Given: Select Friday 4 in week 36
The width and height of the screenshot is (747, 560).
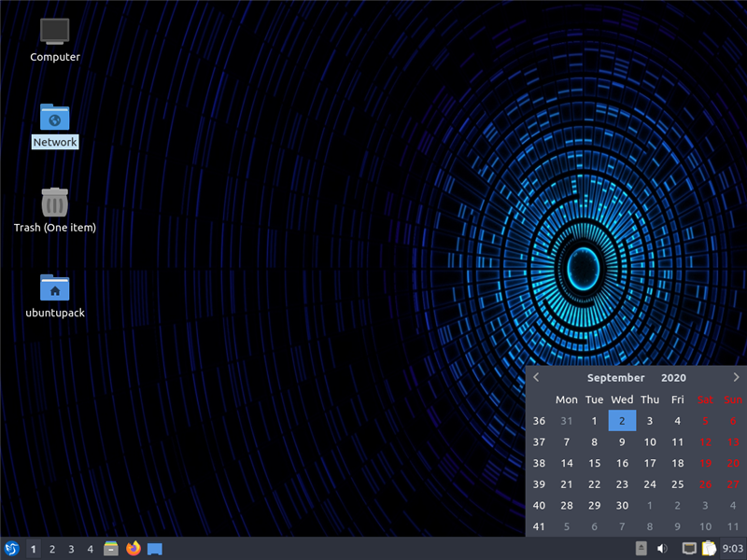Looking at the screenshot, I should [x=678, y=421].
